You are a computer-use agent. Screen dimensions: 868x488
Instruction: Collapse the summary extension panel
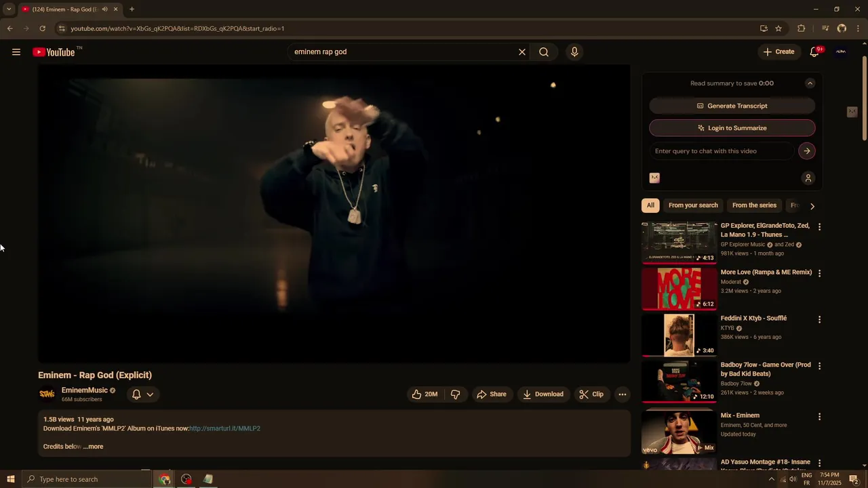pyautogui.click(x=810, y=83)
